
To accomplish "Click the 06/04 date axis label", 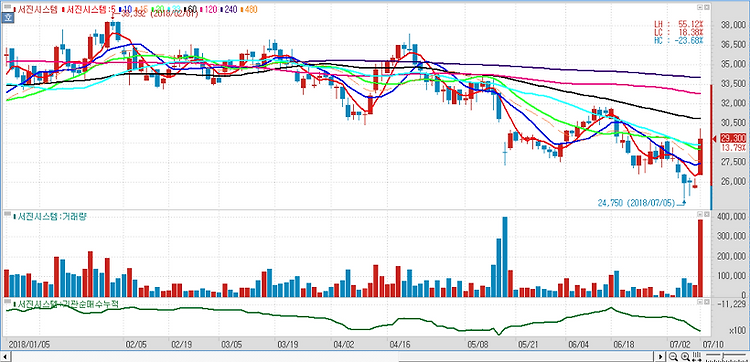I will click(579, 343).
